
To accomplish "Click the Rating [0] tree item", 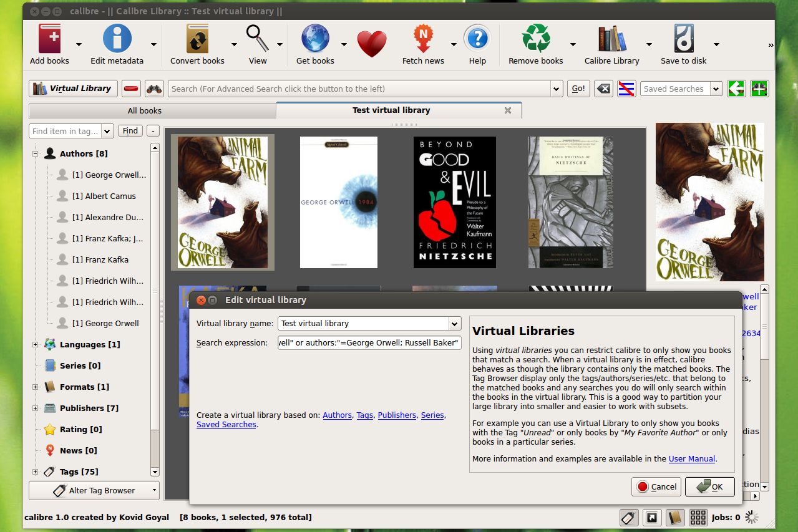I will 80,429.
